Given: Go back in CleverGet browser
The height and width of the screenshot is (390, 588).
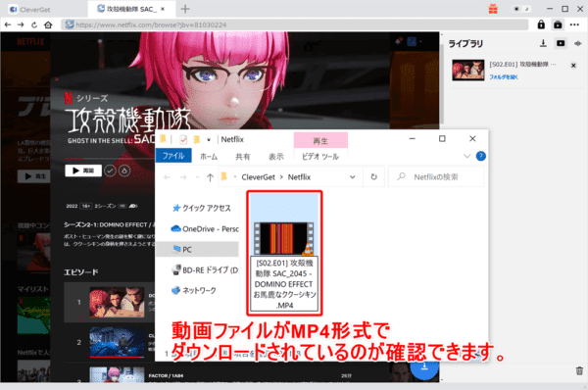Looking at the screenshot, I should [8, 24].
